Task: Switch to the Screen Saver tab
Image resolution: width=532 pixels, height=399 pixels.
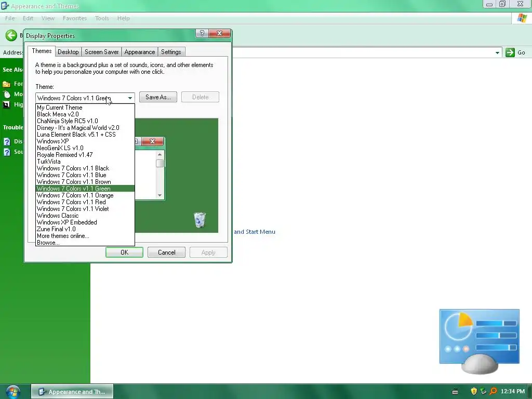Action: tap(101, 51)
